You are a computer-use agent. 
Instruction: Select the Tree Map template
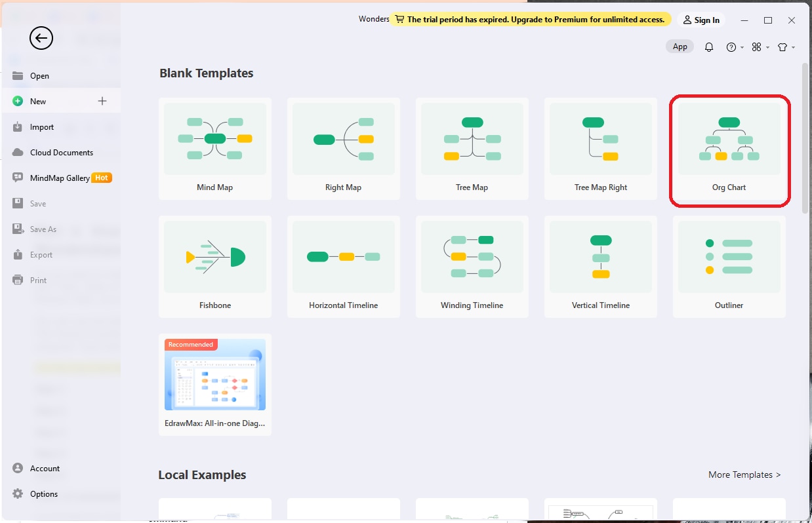[x=472, y=149]
